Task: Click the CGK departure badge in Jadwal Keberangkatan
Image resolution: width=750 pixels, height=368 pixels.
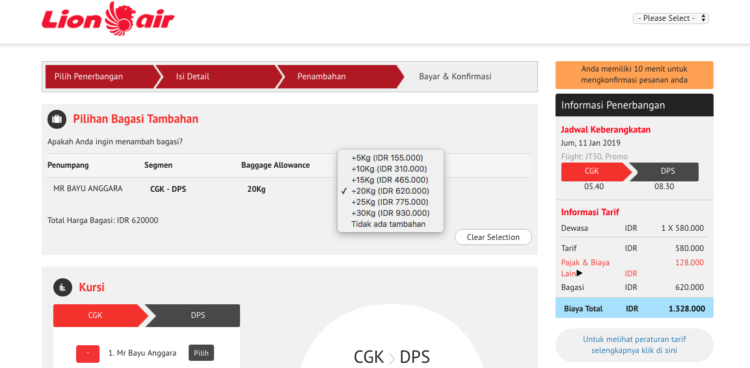Action: [595, 171]
